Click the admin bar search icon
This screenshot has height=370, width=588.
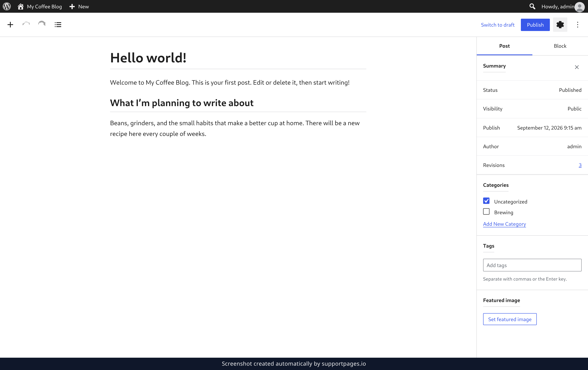(532, 6)
